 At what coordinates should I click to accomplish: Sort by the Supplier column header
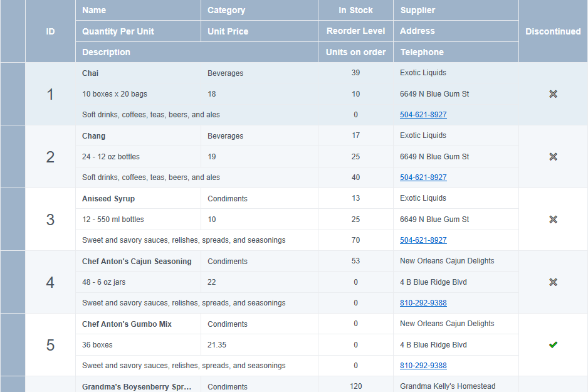456,10
